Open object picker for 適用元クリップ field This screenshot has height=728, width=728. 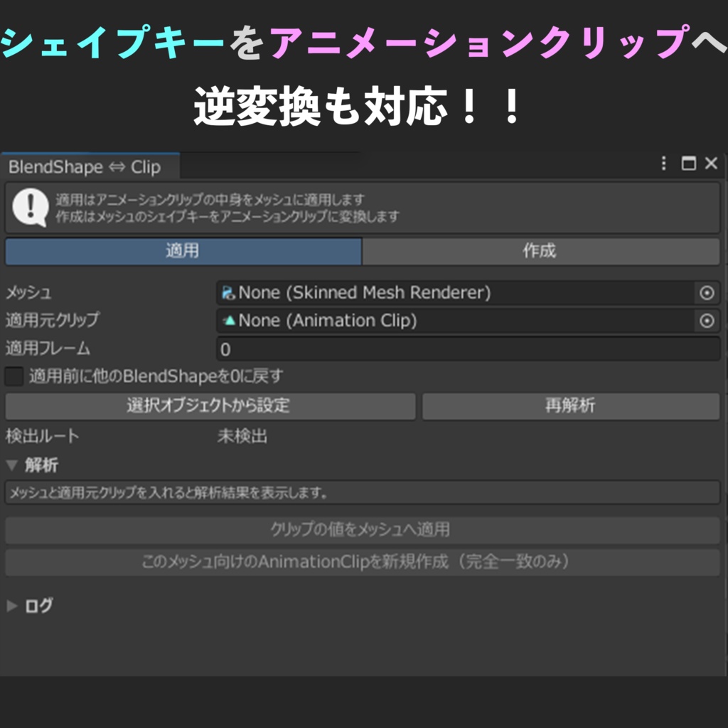pos(707,321)
